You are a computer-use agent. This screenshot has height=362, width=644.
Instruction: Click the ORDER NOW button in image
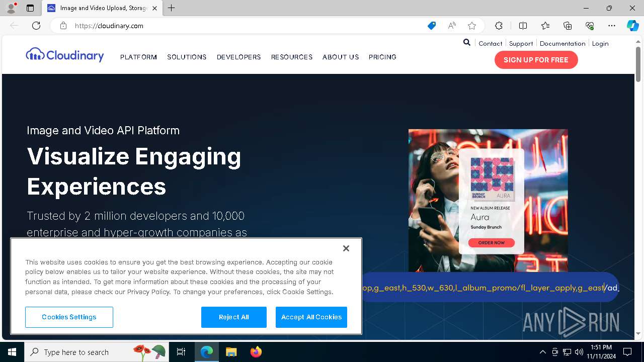click(491, 243)
